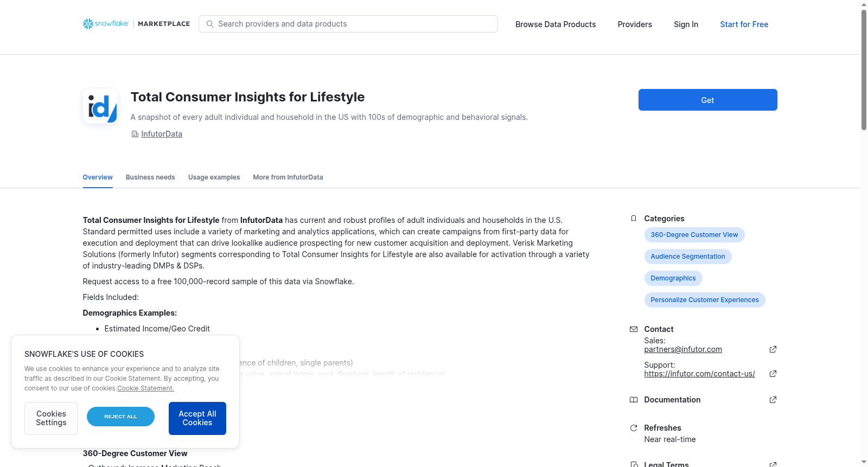The image size is (868, 467).
Task: Click the 'Fields Included:' line
Action: pos(111,297)
